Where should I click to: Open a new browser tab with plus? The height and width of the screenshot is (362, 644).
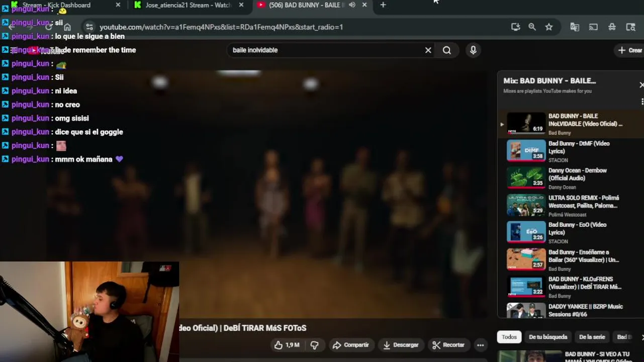pyautogui.click(x=383, y=5)
